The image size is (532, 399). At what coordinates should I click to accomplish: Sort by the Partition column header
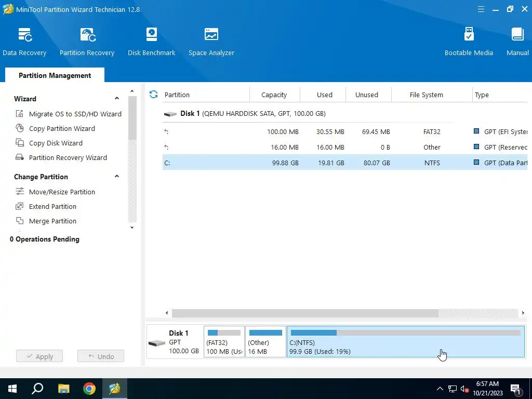pos(206,95)
